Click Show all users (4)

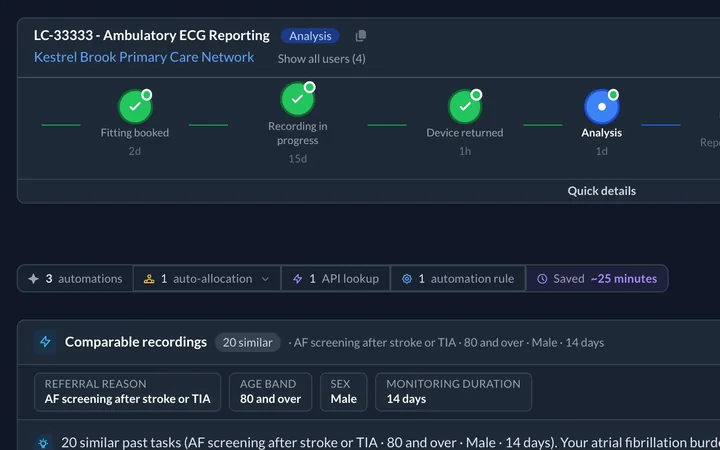coord(321,59)
